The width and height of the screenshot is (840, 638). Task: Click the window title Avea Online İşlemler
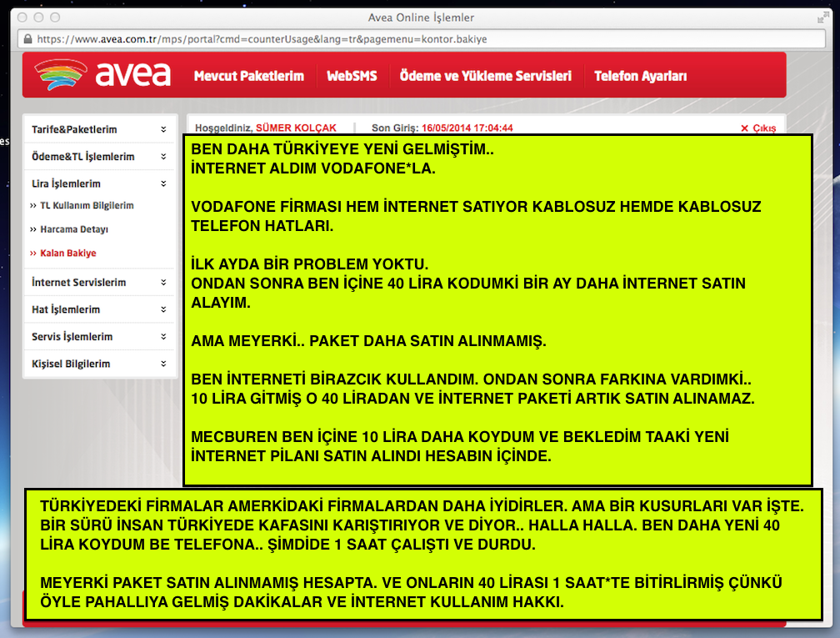421,18
